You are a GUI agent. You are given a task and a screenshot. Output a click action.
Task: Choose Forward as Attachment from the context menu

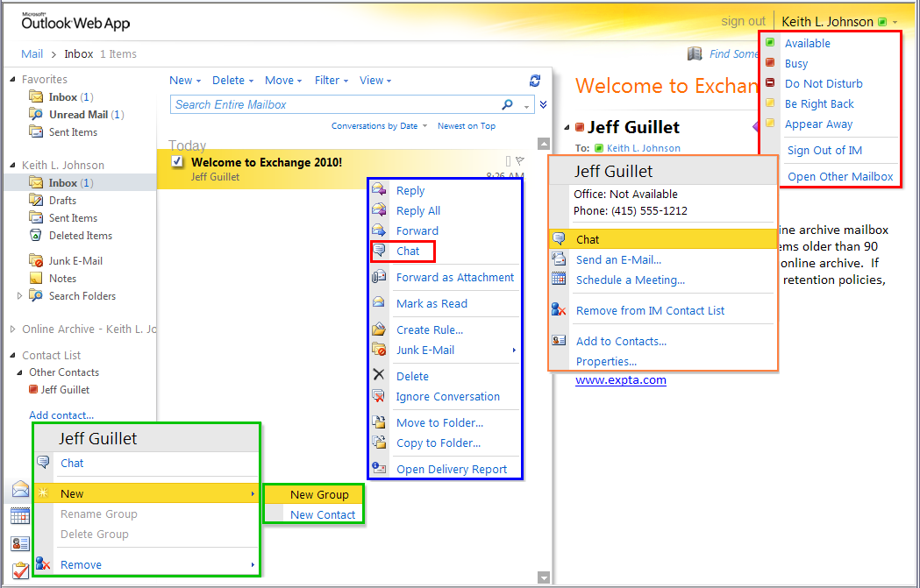coord(455,276)
